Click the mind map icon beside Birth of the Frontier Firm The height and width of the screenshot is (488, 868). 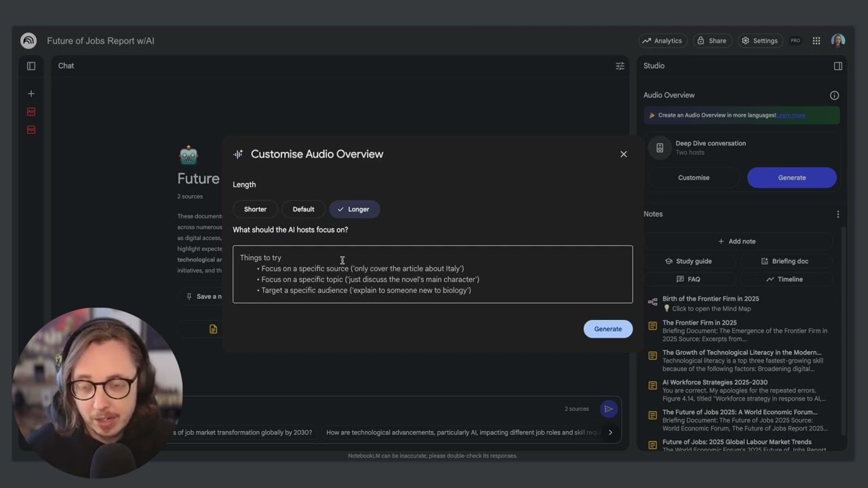652,302
